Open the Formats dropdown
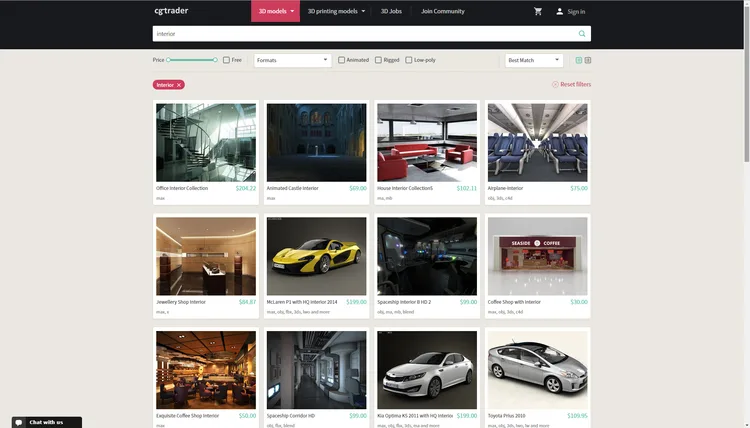The height and width of the screenshot is (428, 750). pyautogui.click(x=292, y=60)
